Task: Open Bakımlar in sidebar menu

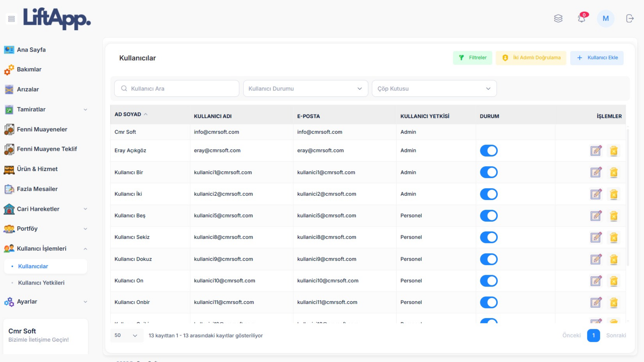Action: tap(29, 69)
